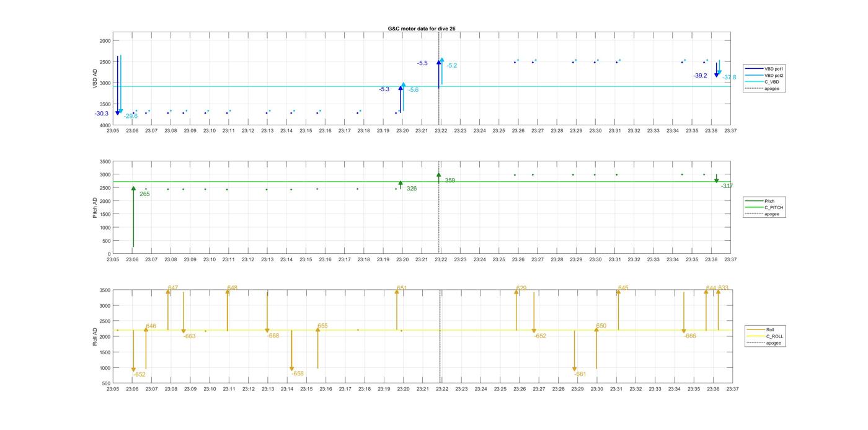
Task: Click the '-5.5' VBD annotation
Action: (x=422, y=63)
